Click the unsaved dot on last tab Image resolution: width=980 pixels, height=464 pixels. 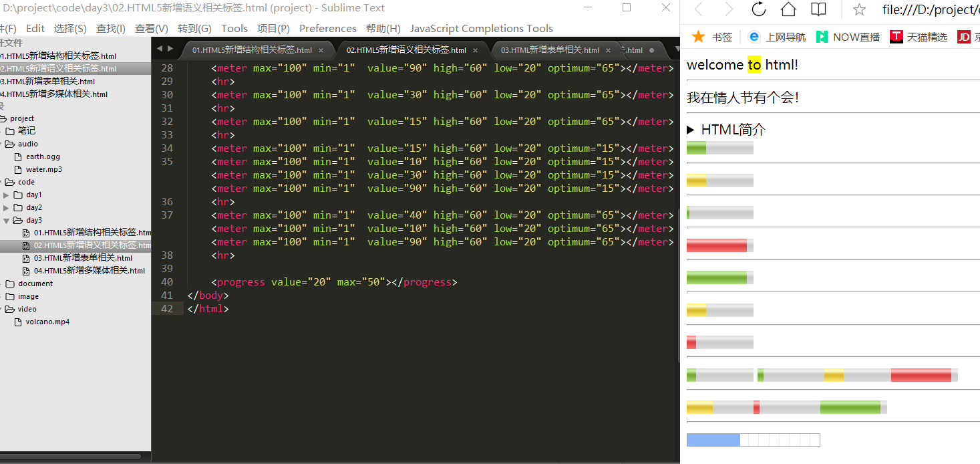pyautogui.click(x=651, y=50)
